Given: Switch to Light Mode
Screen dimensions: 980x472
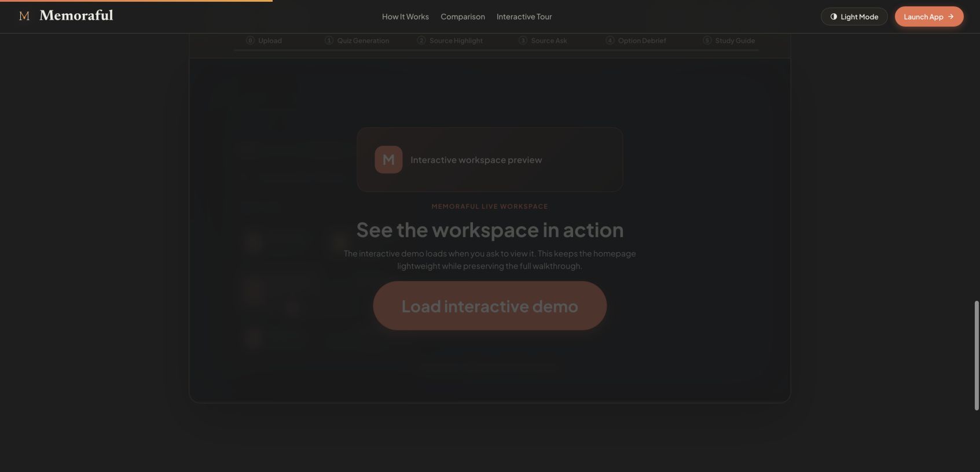Looking at the screenshot, I should pyautogui.click(x=854, y=17).
